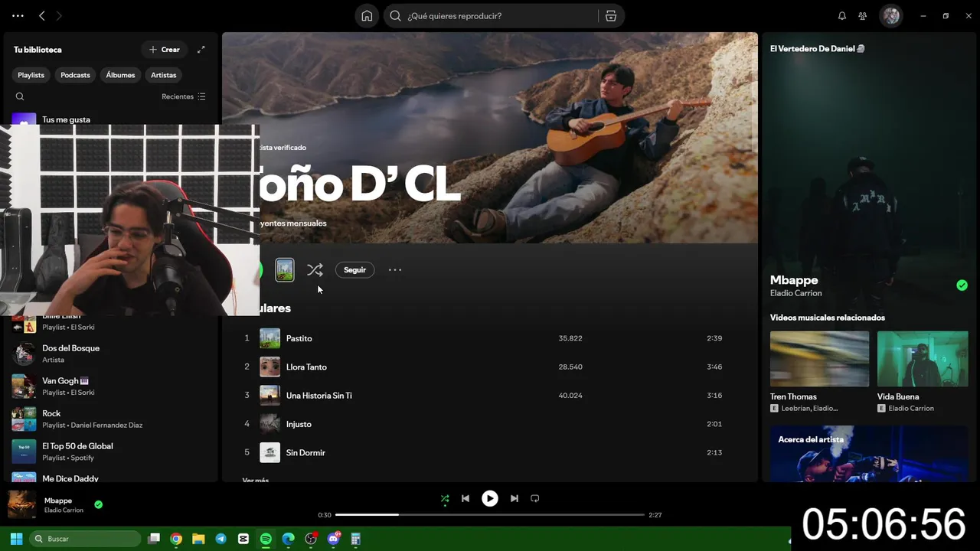This screenshot has width=980, height=551.
Task: Expand the library with the arrows icon
Action: (x=201, y=50)
